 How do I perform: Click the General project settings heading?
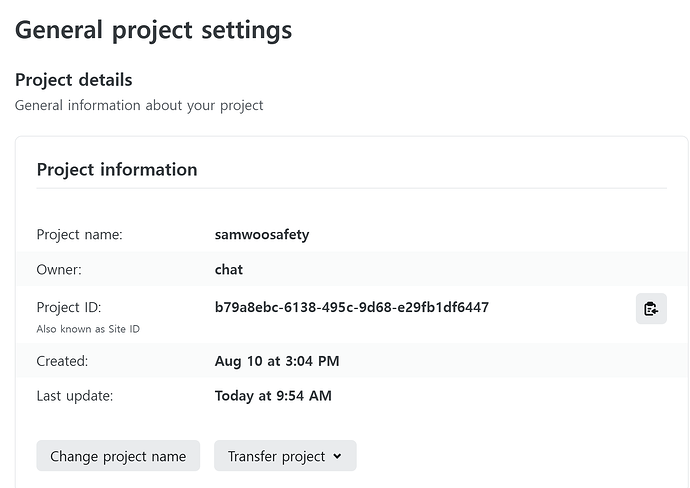(153, 30)
